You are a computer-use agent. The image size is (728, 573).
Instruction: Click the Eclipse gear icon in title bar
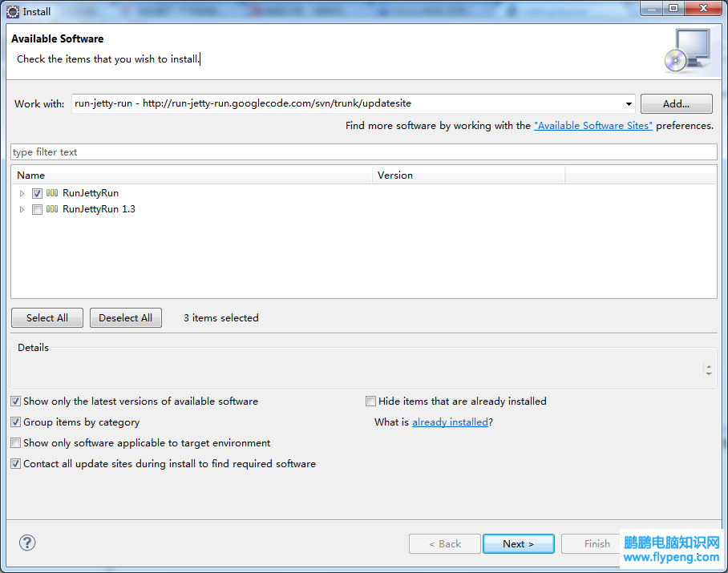[13, 11]
